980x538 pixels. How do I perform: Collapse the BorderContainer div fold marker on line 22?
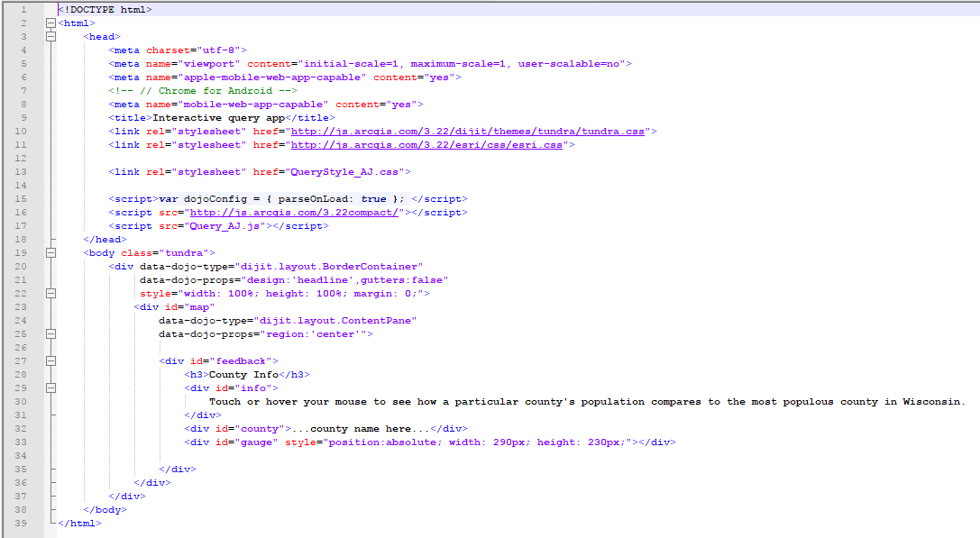pyautogui.click(x=50, y=294)
